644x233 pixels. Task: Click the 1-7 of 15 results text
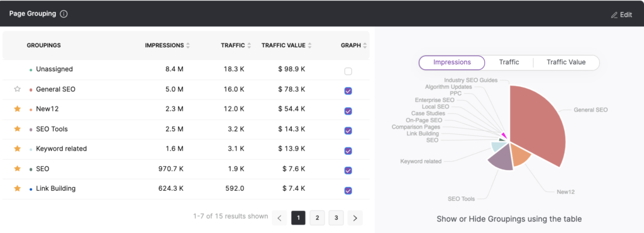(230, 216)
